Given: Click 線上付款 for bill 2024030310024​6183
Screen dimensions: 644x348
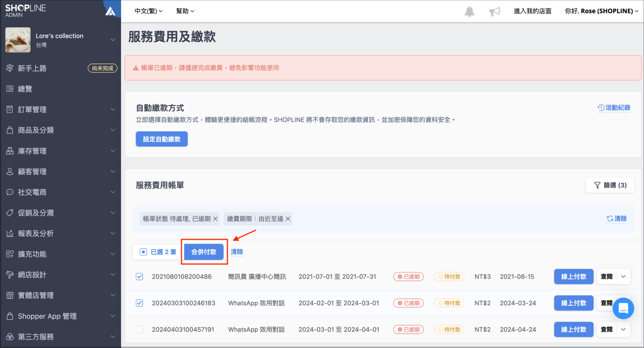Looking at the screenshot, I should click(x=573, y=303).
